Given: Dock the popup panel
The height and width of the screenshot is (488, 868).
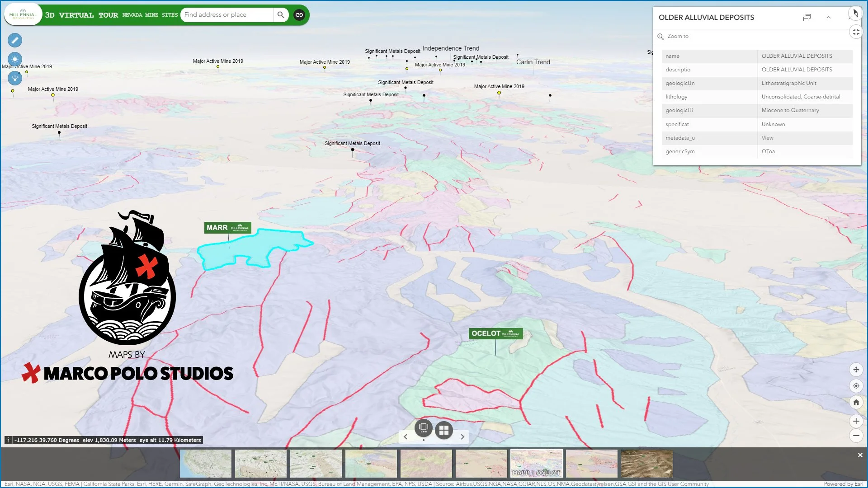Looking at the screenshot, I should click(807, 18).
